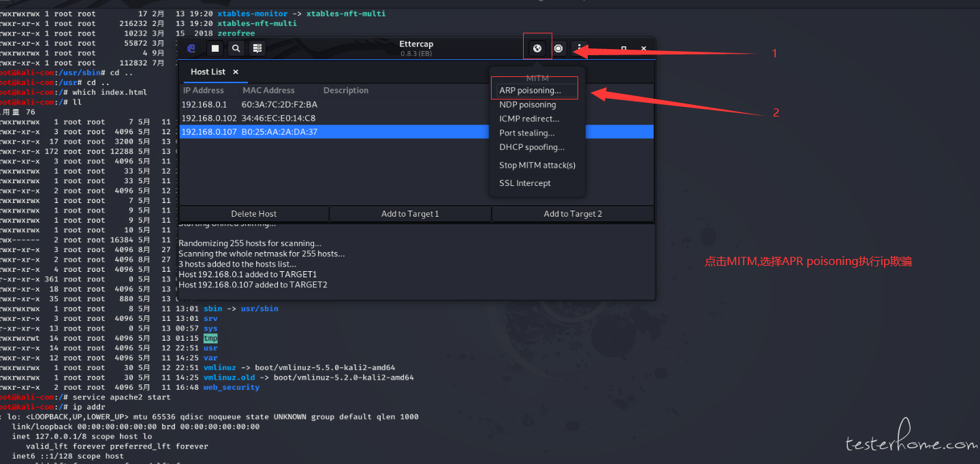Maximize the Ettercap window
The width and height of the screenshot is (980, 464).
coord(623,48)
